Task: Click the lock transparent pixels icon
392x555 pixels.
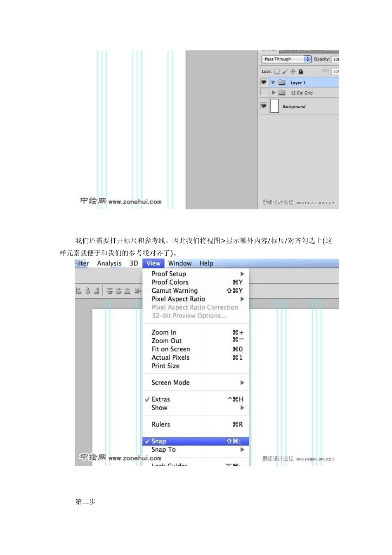Action: click(x=277, y=71)
